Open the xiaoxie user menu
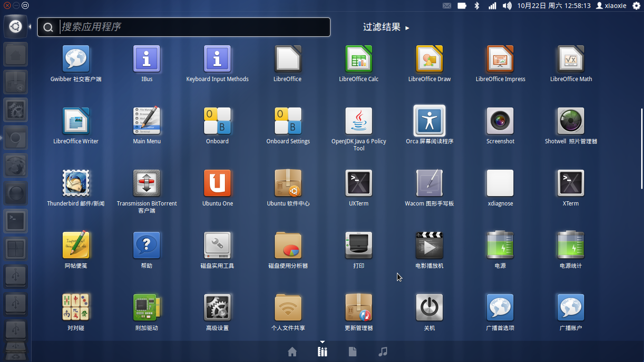Image resolution: width=644 pixels, height=362 pixels. coord(611,6)
